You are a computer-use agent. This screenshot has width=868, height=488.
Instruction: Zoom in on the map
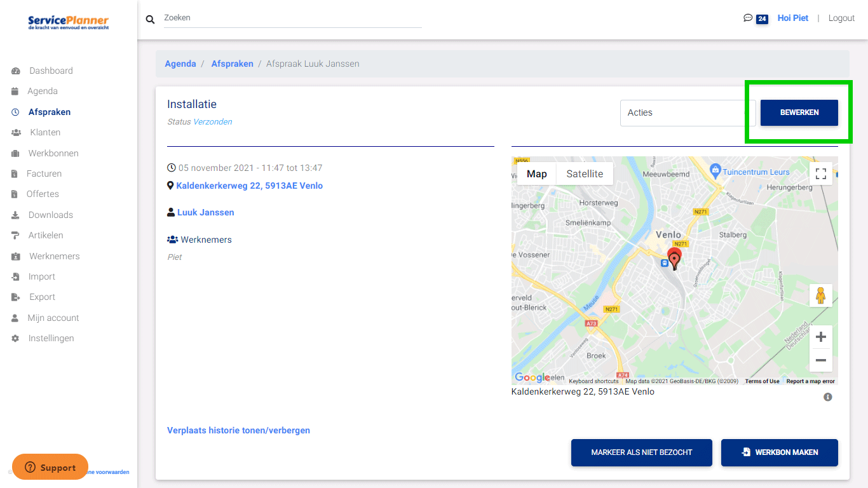pyautogui.click(x=820, y=337)
